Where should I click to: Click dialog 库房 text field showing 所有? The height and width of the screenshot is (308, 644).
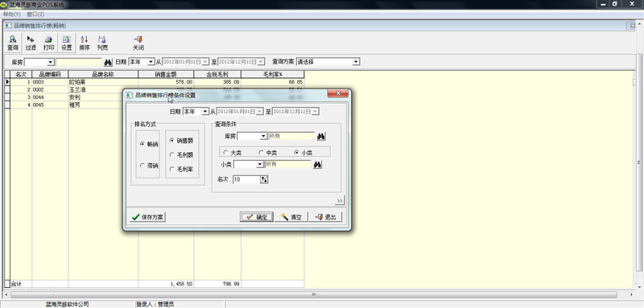[291, 136]
